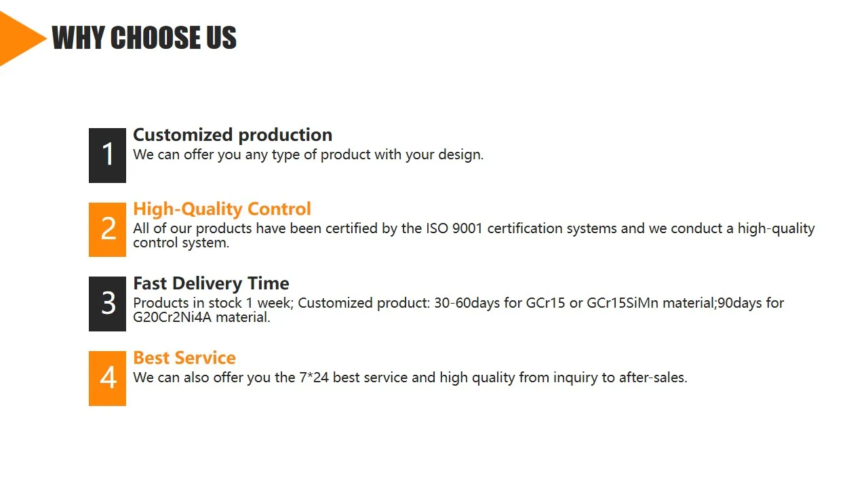Click the "Fast Delivery Time" heading
The image size is (868, 488).
pos(211,283)
